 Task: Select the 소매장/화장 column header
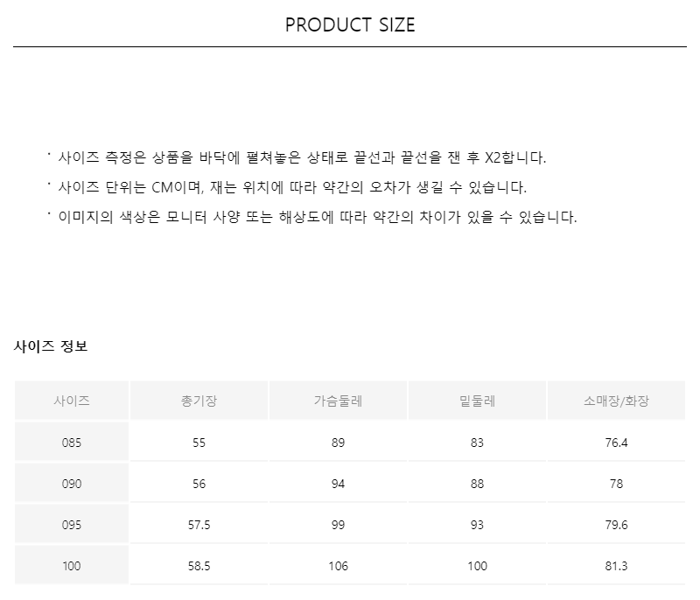click(x=616, y=401)
